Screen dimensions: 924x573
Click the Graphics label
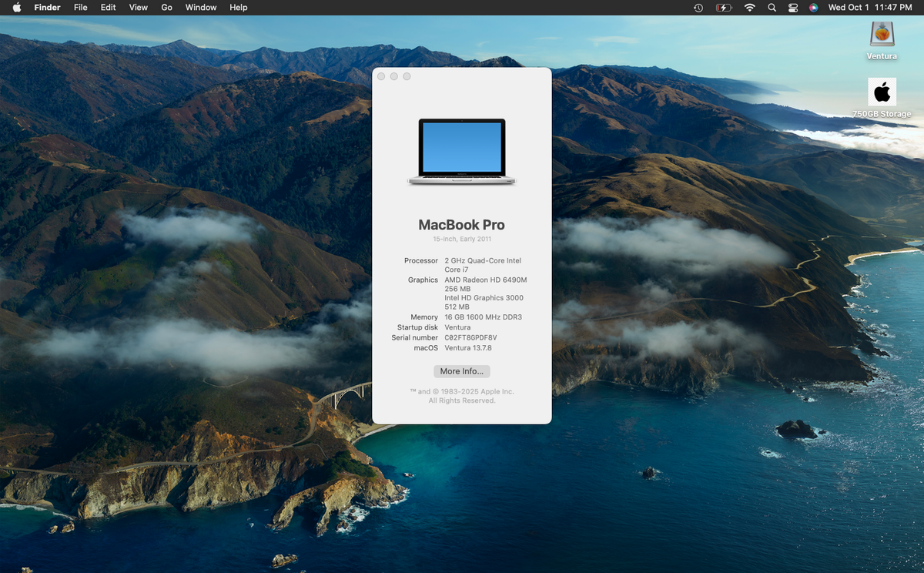tap(423, 280)
